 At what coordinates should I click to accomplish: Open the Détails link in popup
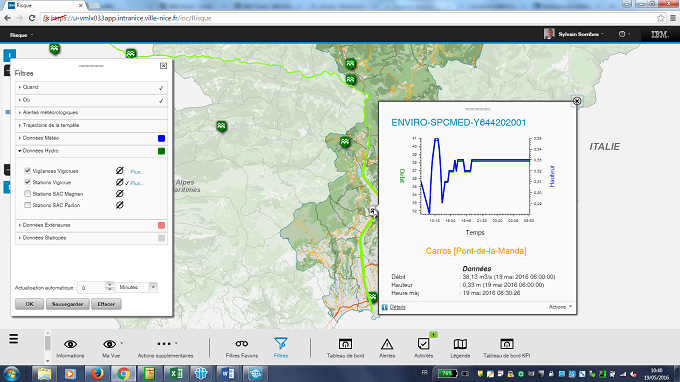(397, 307)
